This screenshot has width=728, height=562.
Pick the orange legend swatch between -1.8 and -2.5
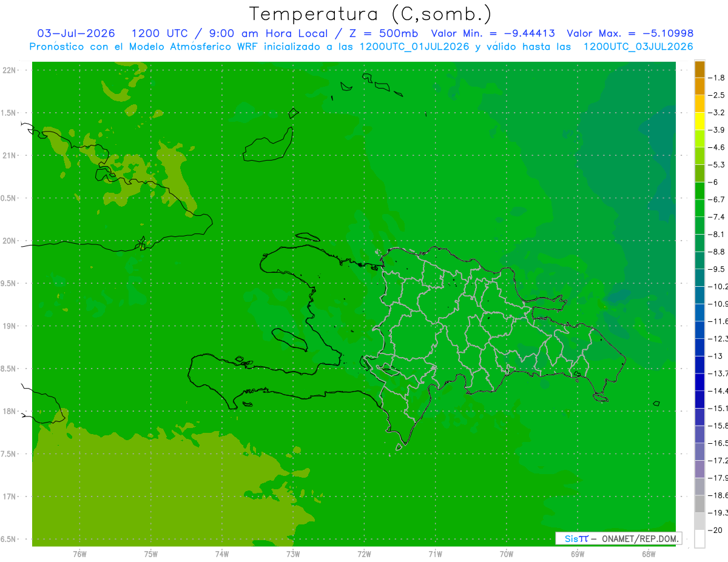(699, 86)
